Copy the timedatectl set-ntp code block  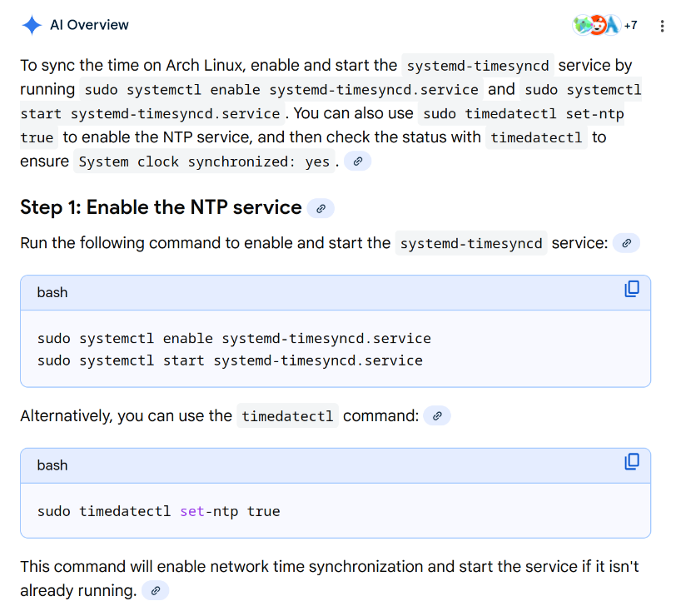coord(632,461)
